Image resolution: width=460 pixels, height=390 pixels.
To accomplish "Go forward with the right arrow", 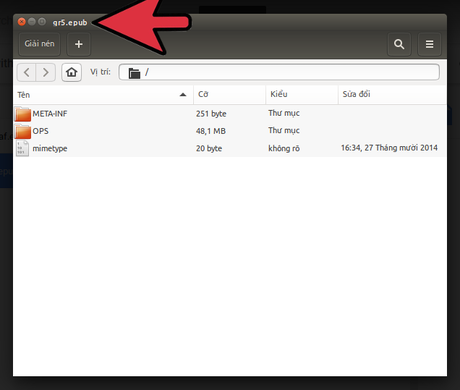I will click(x=45, y=72).
